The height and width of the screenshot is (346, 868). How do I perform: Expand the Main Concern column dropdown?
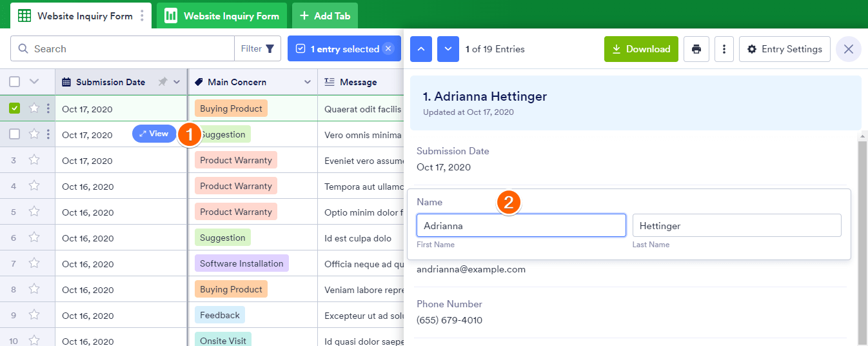pyautogui.click(x=308, y=82)
